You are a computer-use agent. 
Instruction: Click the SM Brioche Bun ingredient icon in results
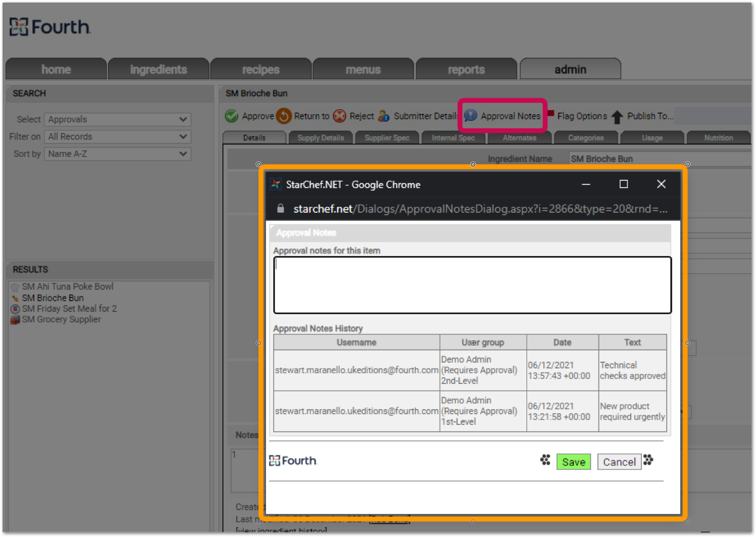(15, 298)
